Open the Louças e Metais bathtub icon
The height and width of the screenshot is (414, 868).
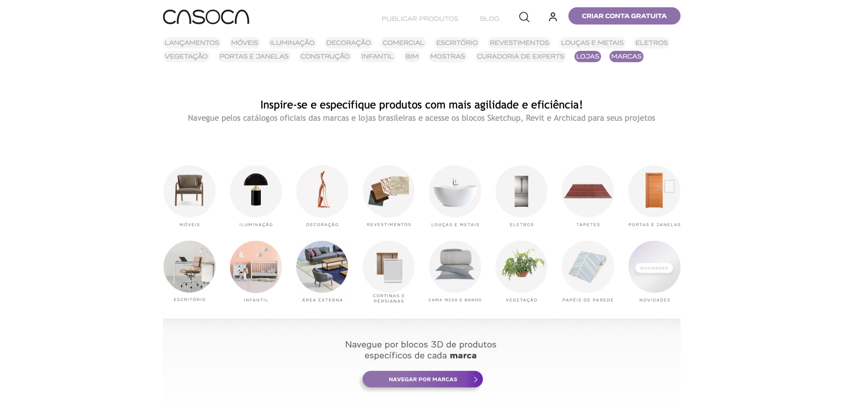(x=455, y=191)
